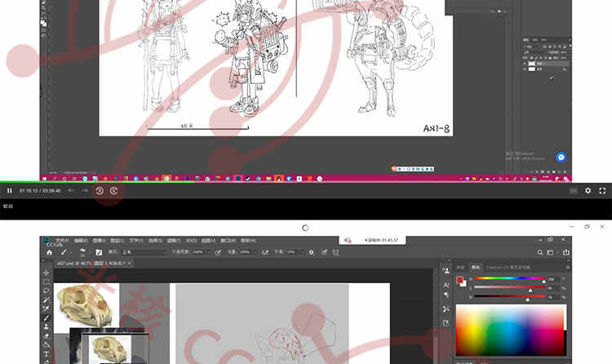This screenshot has width=612, height=364.
Task: Choose the Brush tool in toolbar
Action: click(47, 318)
